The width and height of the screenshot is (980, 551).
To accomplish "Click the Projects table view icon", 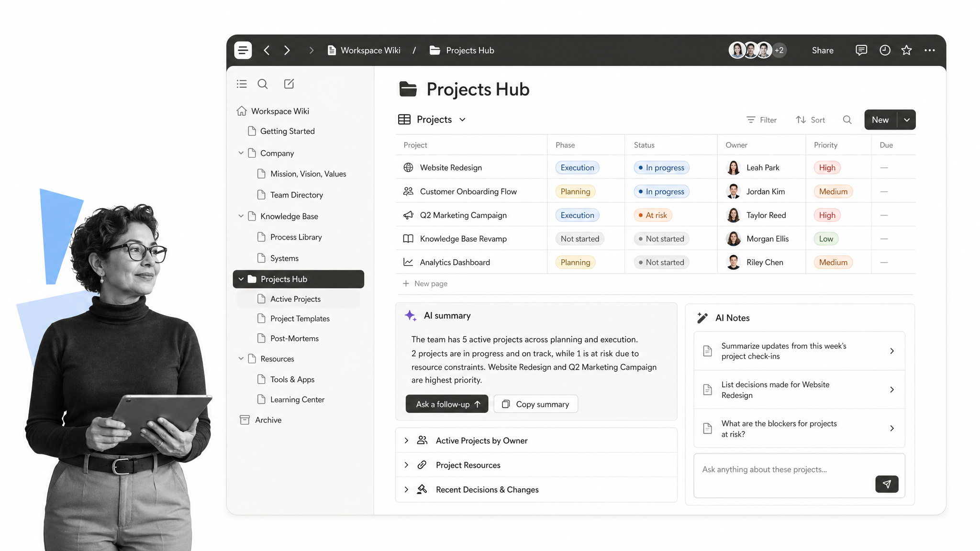I will tap(404, 120).
